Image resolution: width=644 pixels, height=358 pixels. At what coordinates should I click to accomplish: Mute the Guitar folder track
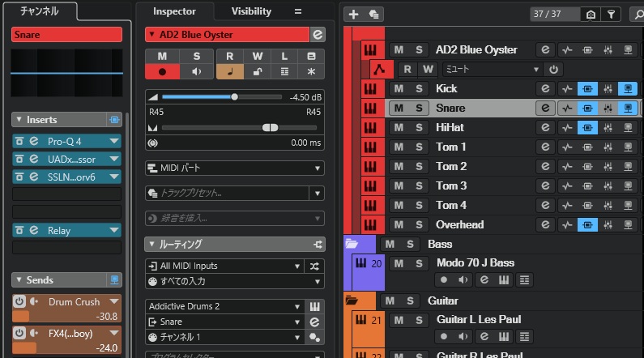[x=390, y=301]
